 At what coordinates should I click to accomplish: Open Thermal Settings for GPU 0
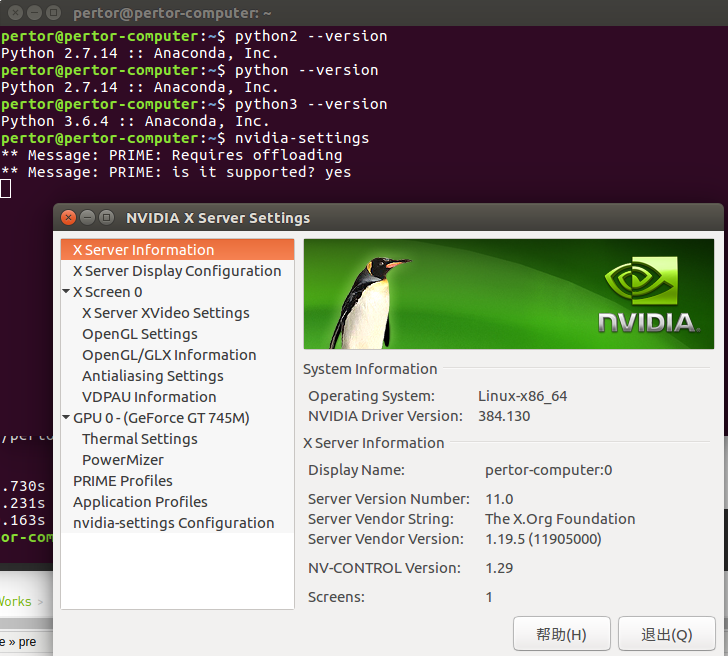(139, 439)
